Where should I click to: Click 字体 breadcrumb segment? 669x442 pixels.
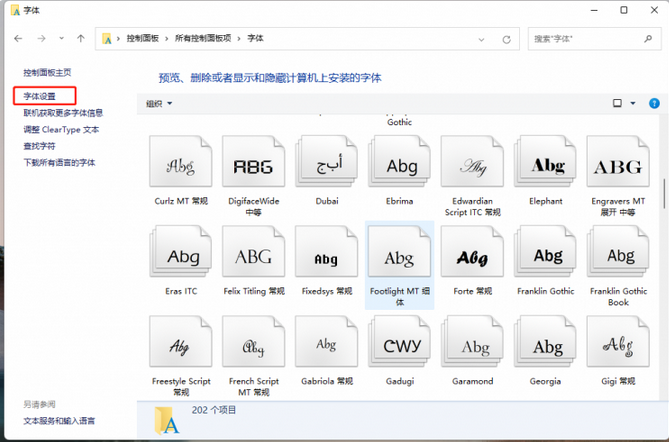(255, 38)
